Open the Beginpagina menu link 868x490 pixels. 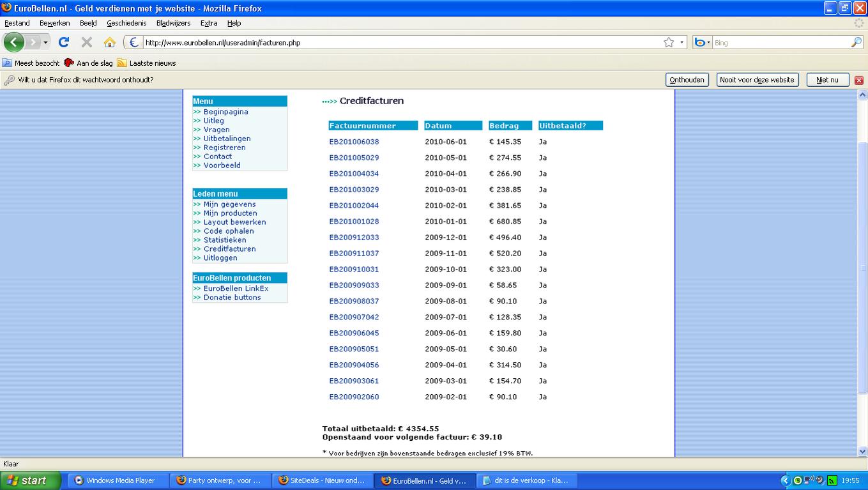pos(225,112)
